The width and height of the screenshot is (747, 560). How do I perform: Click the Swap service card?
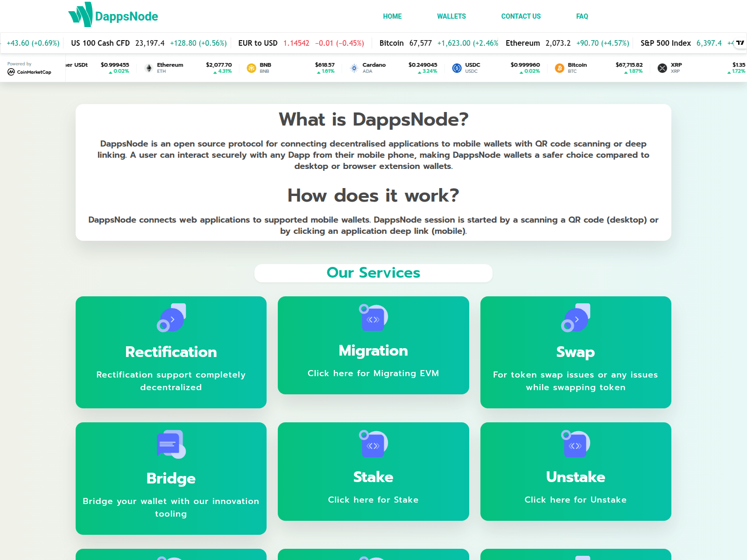pyautogui.click(x=575, y=352)
